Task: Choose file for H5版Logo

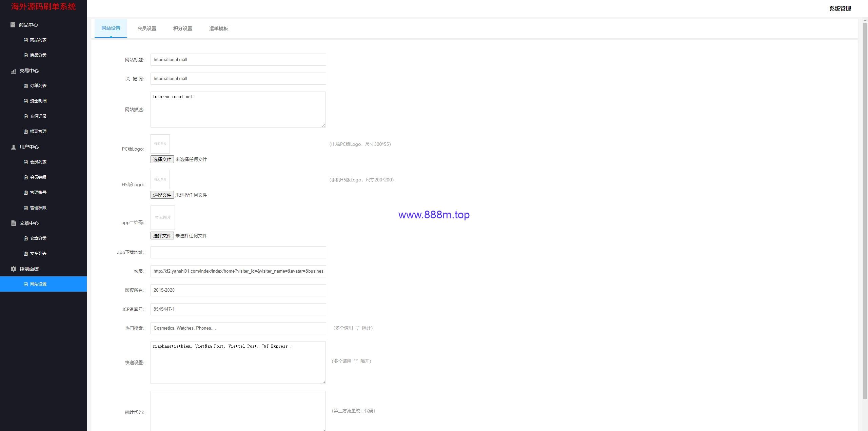Action: (x=162, y=195)
